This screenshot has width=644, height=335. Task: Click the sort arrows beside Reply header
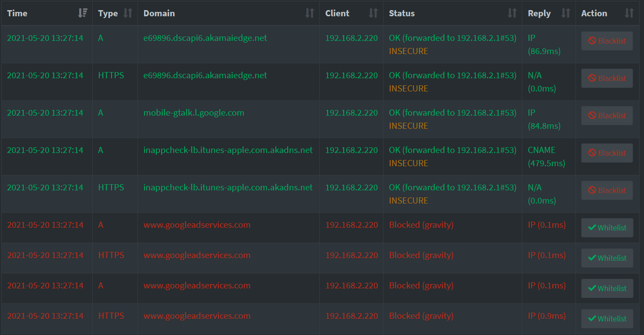coord(566,13)
